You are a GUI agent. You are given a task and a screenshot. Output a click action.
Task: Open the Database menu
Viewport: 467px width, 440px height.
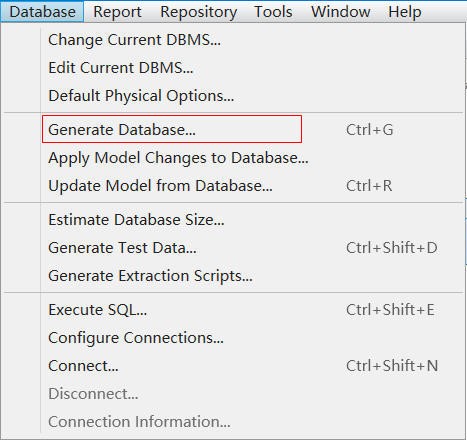42,12
